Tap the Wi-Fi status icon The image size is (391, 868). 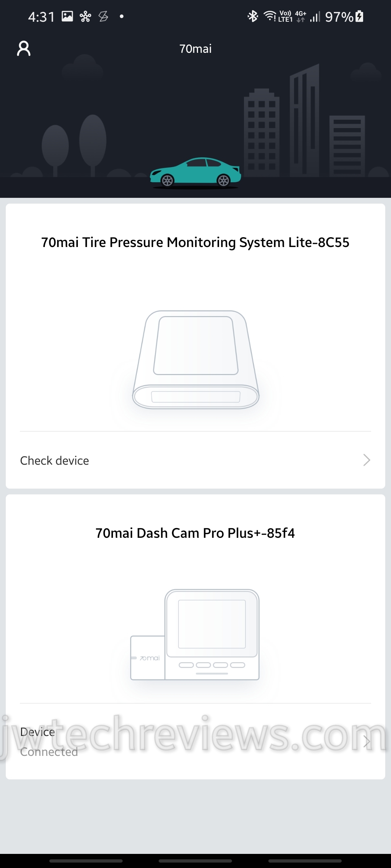pyautogui.click(x=270, y=16)
